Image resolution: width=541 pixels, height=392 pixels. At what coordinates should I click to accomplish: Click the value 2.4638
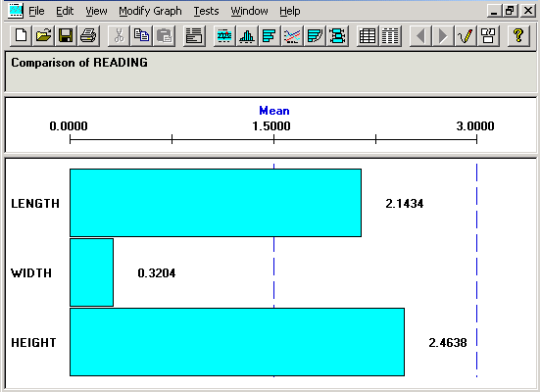click(448, 343)
